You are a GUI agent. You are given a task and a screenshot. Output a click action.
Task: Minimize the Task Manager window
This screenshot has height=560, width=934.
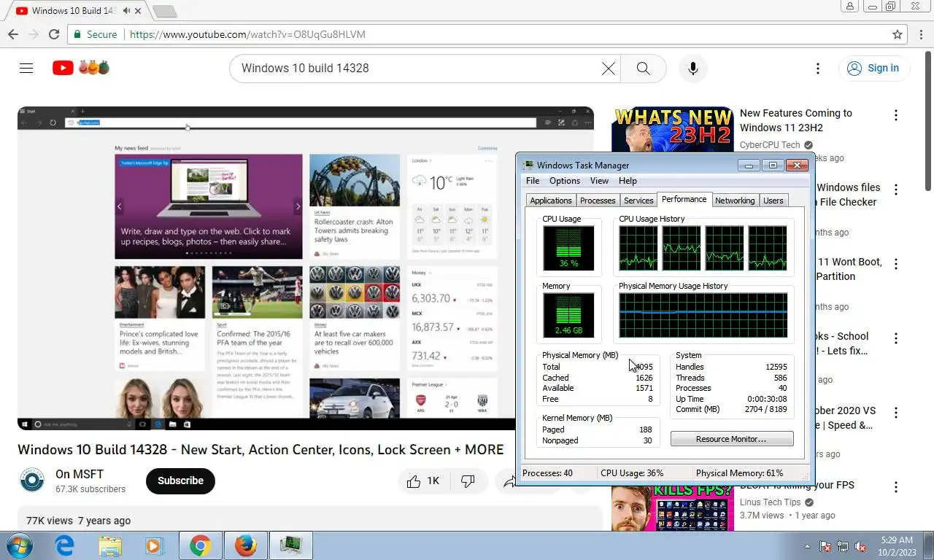(x=749, y=166)
